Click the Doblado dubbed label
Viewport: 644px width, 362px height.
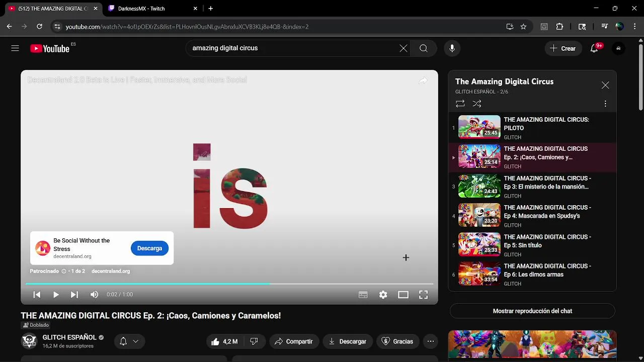point(36,325)
